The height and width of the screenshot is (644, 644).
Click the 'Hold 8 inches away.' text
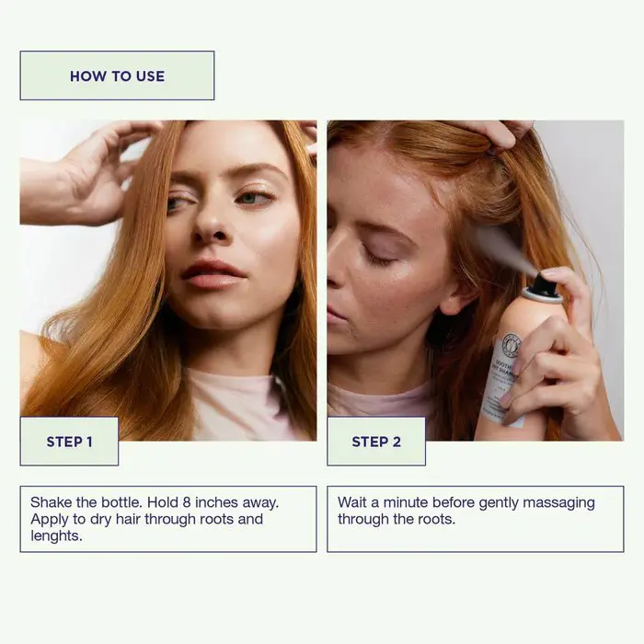[x=213, y=502]
